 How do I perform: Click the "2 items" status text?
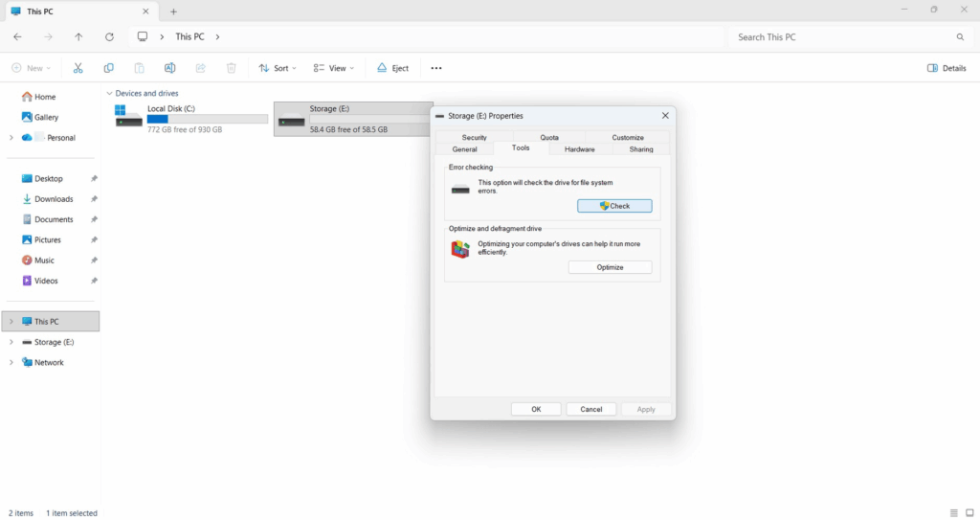click(21, 513)
